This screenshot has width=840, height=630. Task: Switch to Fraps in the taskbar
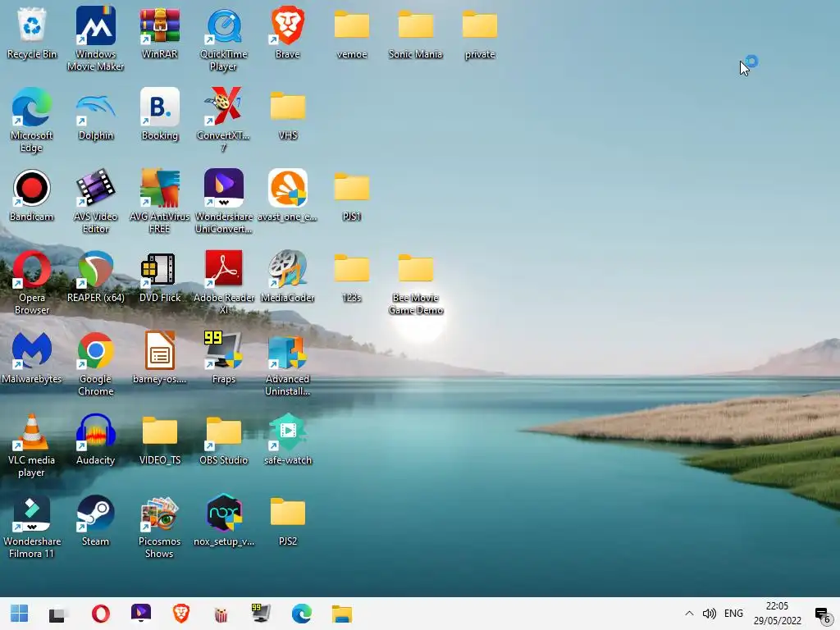(261, 614)
